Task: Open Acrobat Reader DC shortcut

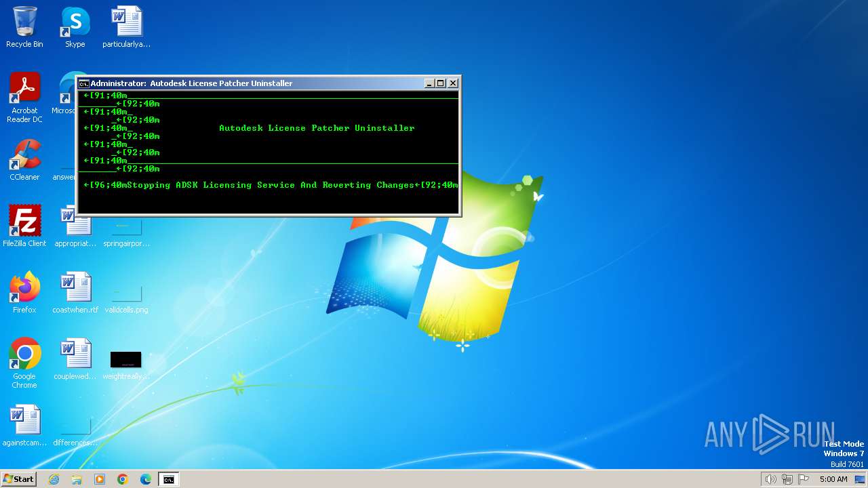Action: tap(24, 98)
